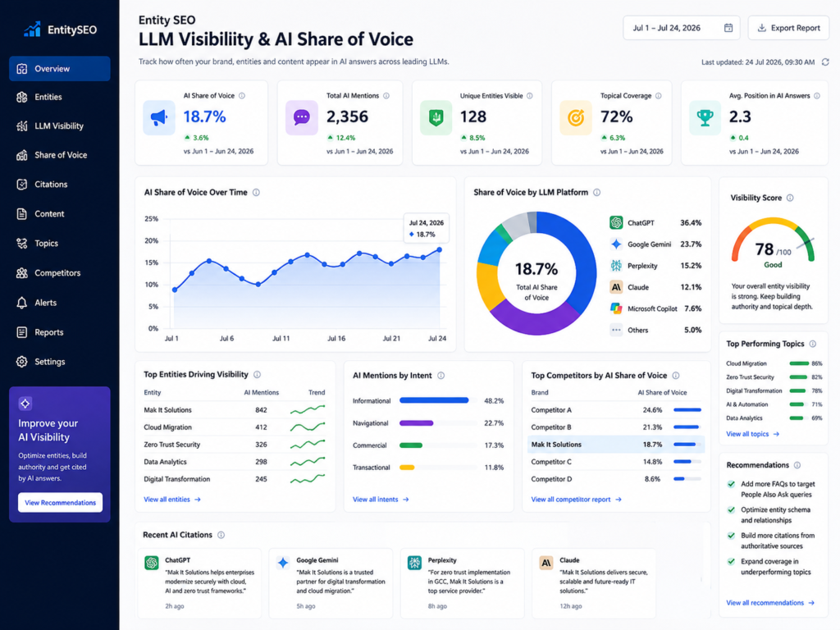This screenshot has height=630, width=840.
Task: Click the Unique Entities Visible shield icon
Action: [436, 117]
